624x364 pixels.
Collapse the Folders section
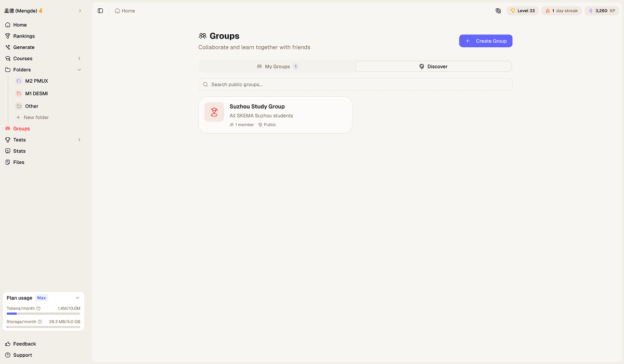click(79, 69)
